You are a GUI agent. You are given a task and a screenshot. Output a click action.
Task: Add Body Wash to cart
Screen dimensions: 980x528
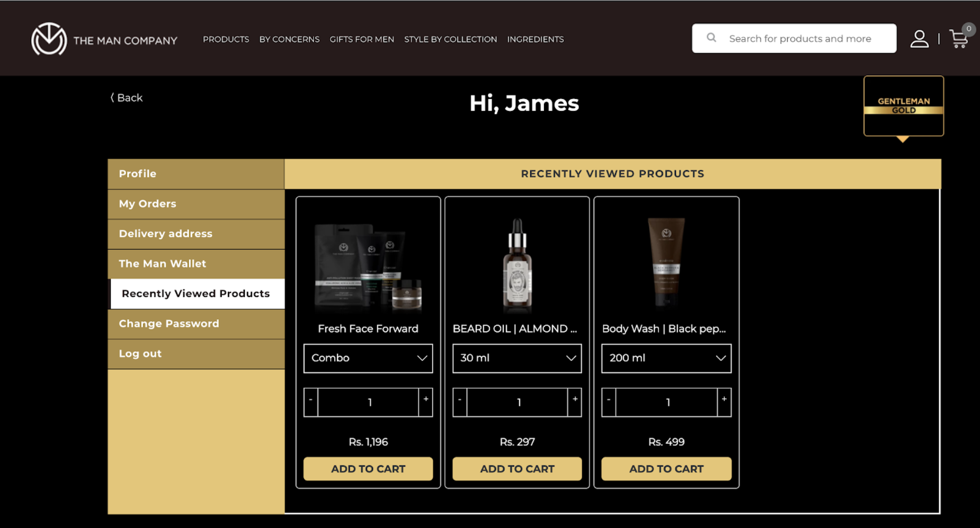click(666, 469)
